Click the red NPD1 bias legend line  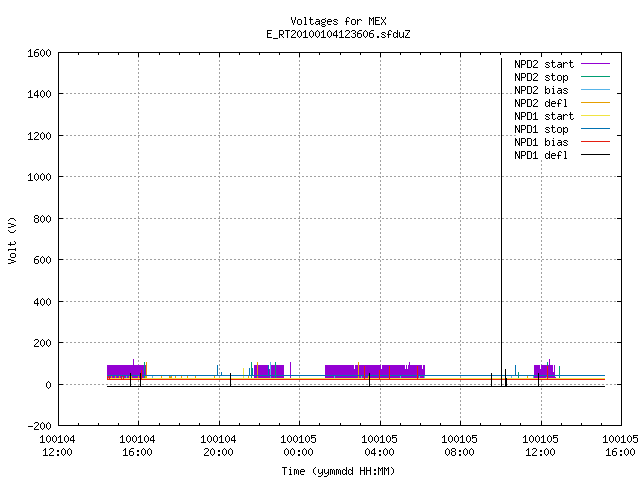[595, 142]
